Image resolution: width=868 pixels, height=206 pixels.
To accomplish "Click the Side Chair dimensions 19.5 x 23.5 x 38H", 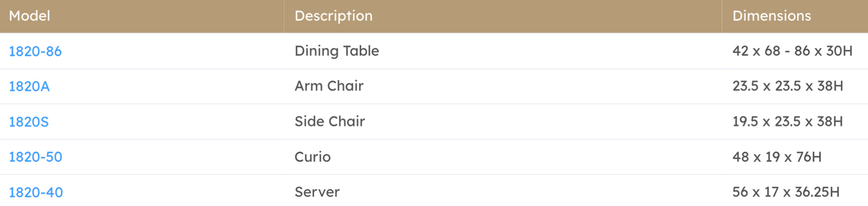I will (787, 121).
